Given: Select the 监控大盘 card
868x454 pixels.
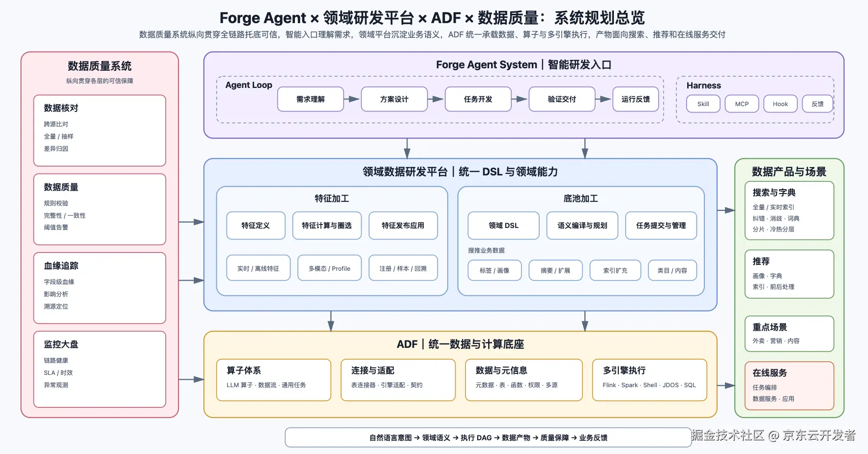Looking at the screenshot, I should pos(100,369).
